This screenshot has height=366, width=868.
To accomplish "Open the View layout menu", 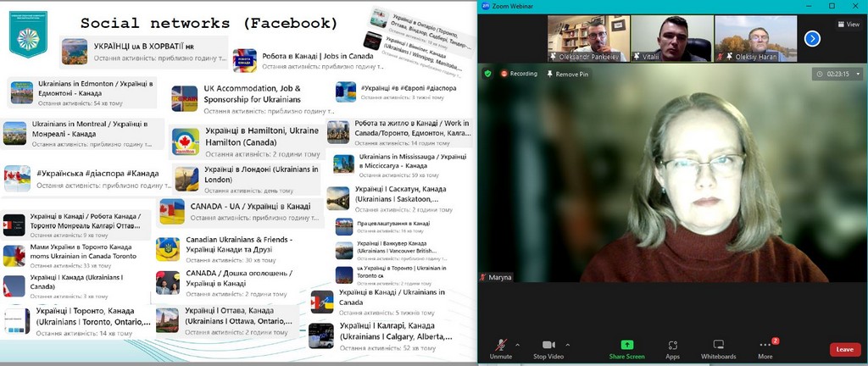I will pyautogui.click(x=847, y=25).
